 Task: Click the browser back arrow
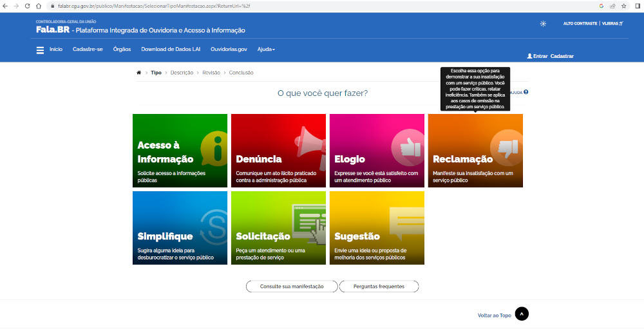pyautogui.click(x=5, y=6)
